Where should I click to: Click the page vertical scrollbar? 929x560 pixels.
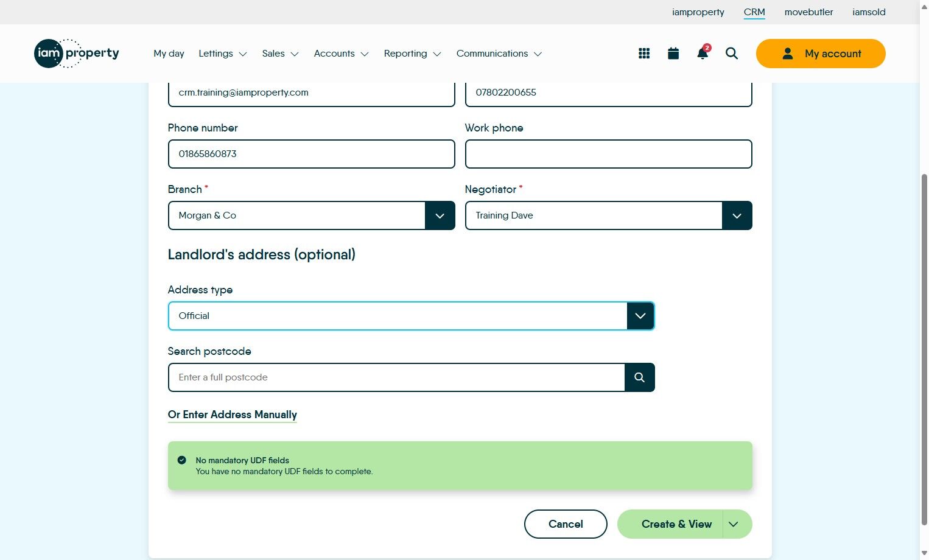point(924,349)
